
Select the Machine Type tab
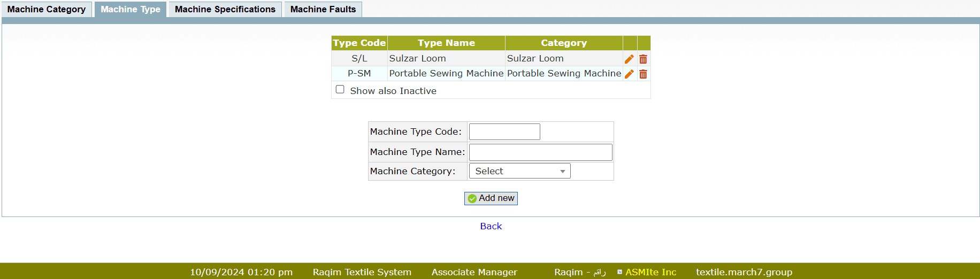coord(131,9)
